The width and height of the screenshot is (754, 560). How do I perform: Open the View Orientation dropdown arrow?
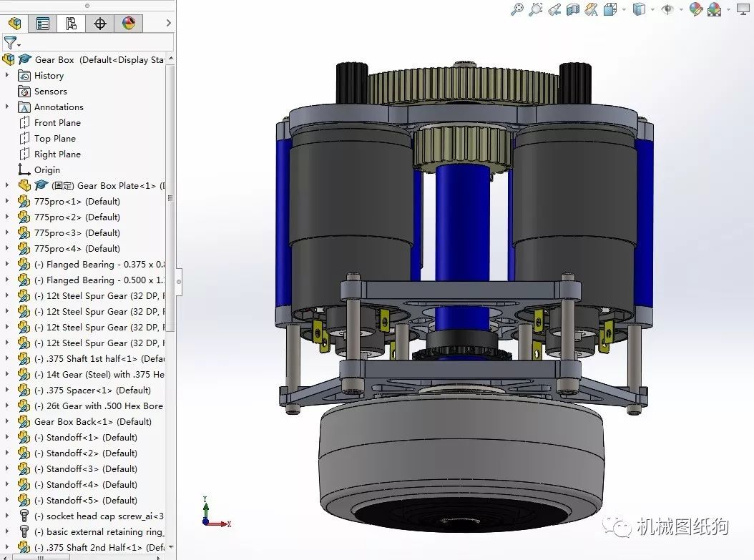pos(625,9)
